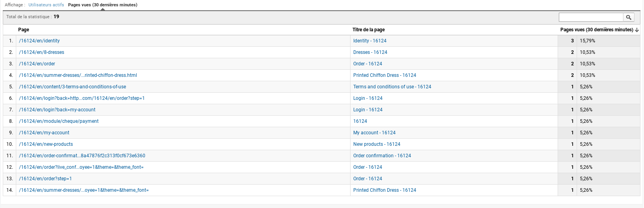Click the Dresses - 16124 title link
The image size is (644, 208).
(370, 52)
